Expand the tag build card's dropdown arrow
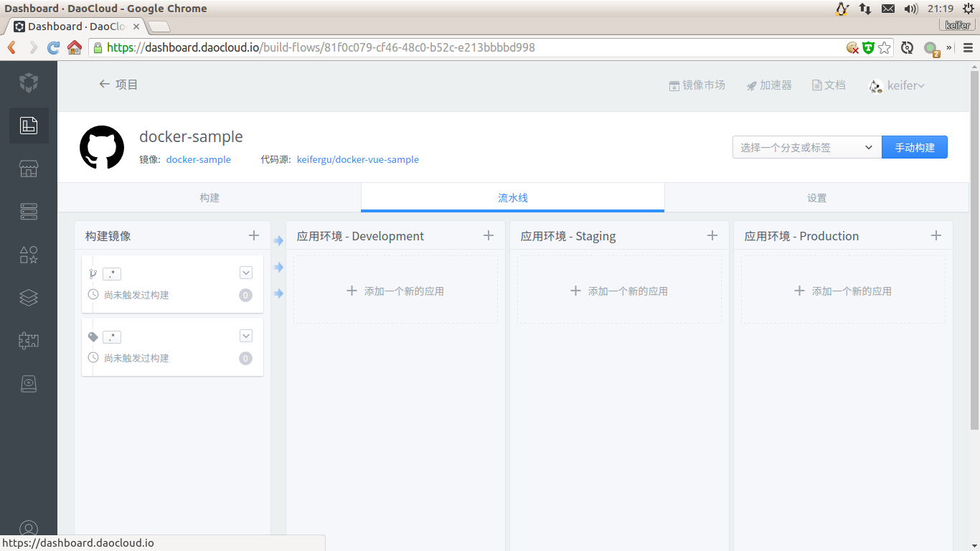The height and width of the screenshot is (551, 980). click(246, 336)
